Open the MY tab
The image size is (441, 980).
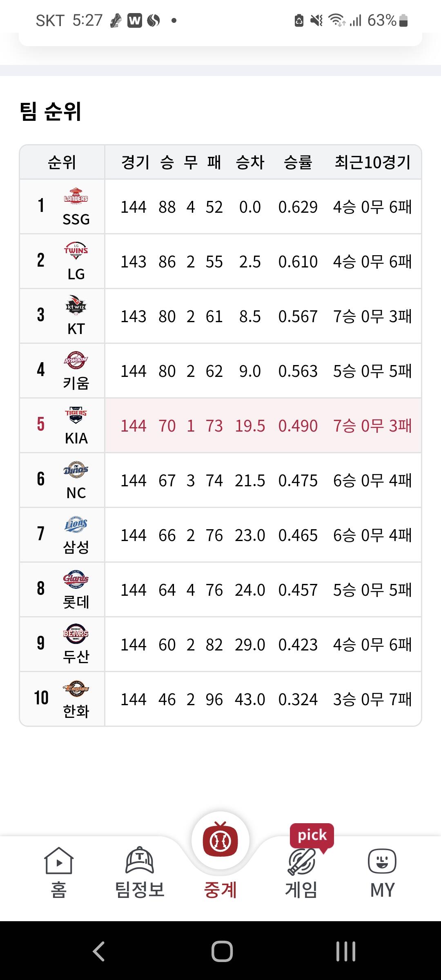pyautogui.click(x=382, y=872)
